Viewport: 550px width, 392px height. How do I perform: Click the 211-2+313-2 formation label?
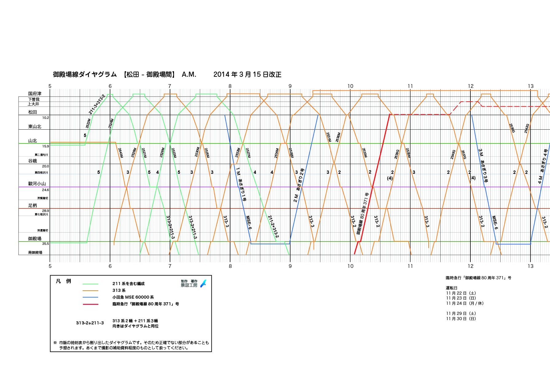click(x=273, y=226)
